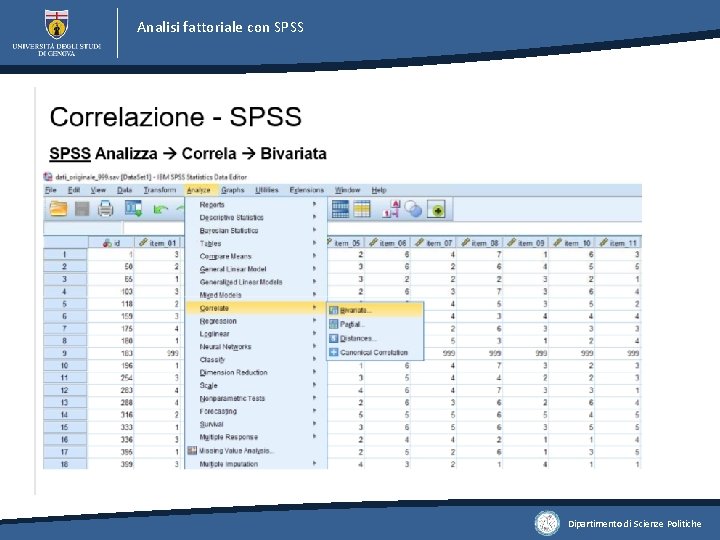Select row header number 9
Viewport: 720px width, 540px height.
coord(65,353)
